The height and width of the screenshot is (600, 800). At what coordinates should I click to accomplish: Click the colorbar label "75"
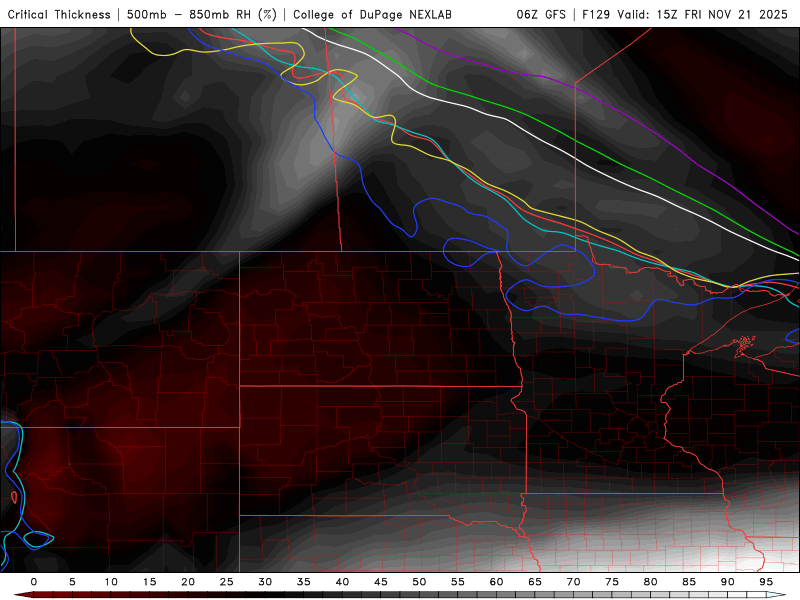(x=612, y=582)
